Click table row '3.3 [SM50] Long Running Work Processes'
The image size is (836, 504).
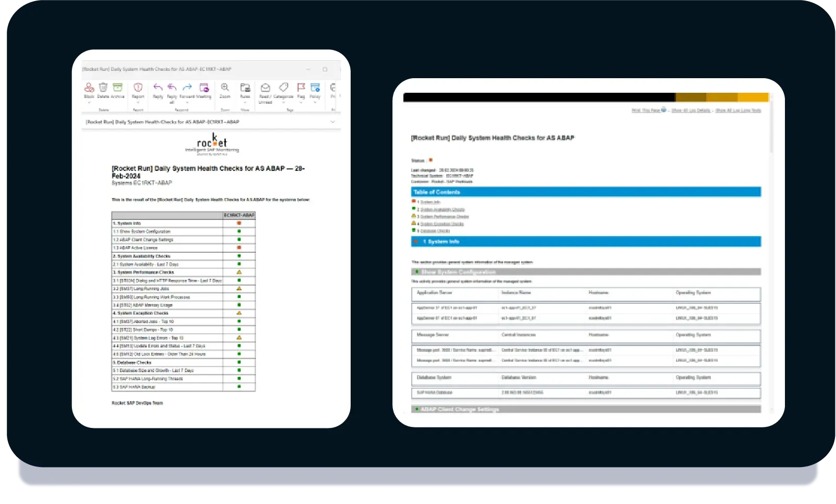183,297
